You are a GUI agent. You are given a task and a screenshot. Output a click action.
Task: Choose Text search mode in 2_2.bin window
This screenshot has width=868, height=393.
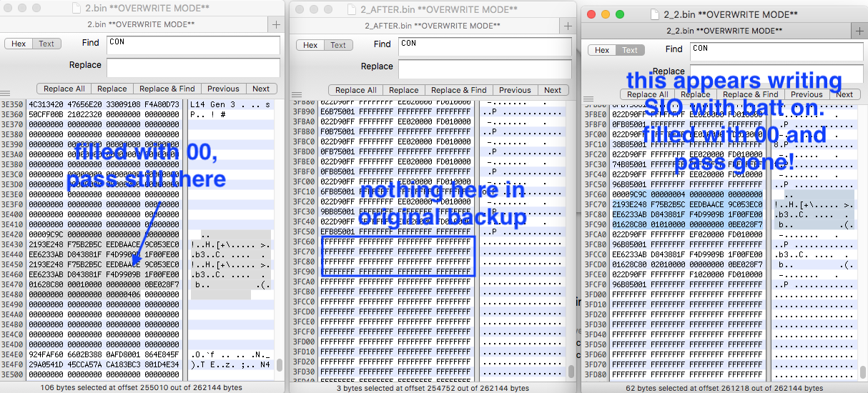[x=630, y=50]
